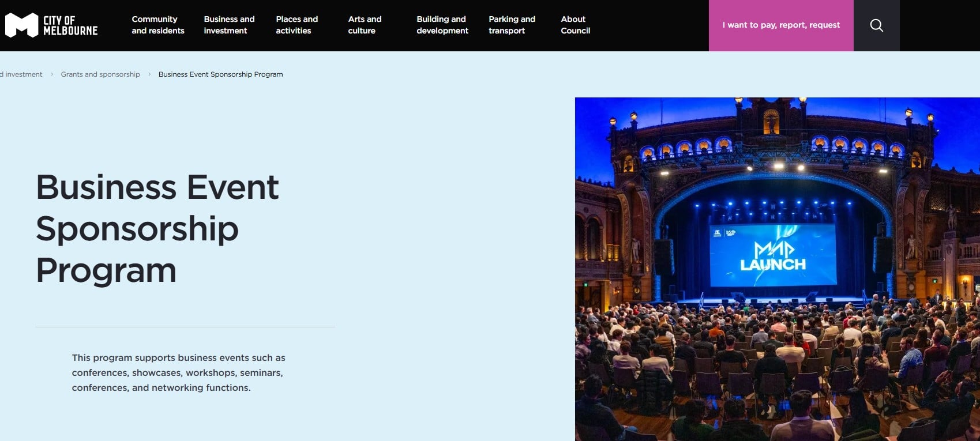Click the investment breadcrumb link

[21, 74]
